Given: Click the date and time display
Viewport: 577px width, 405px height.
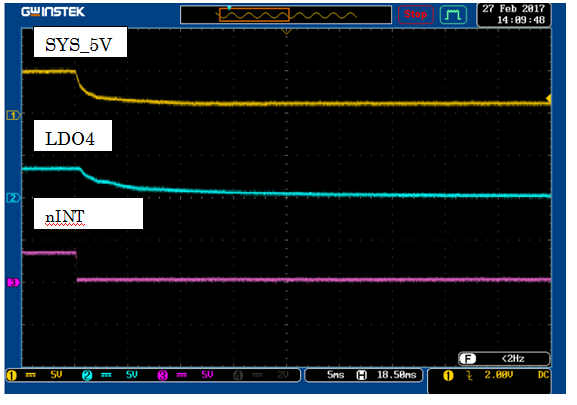Looking at the screenshot, I should 514,14.
